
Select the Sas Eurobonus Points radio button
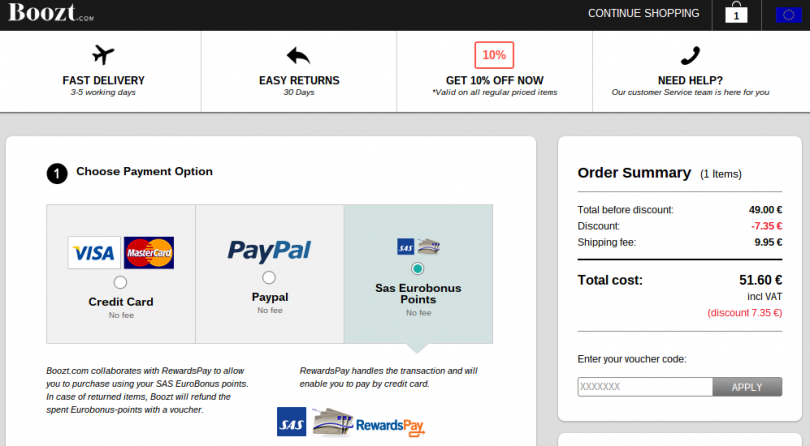(417, 269)
